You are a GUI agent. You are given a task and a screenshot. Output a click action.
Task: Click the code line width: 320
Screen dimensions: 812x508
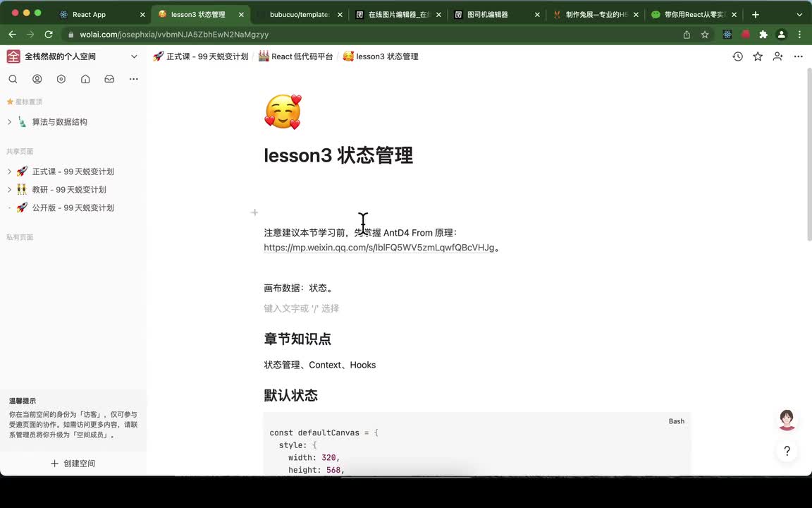coord(314,458)
